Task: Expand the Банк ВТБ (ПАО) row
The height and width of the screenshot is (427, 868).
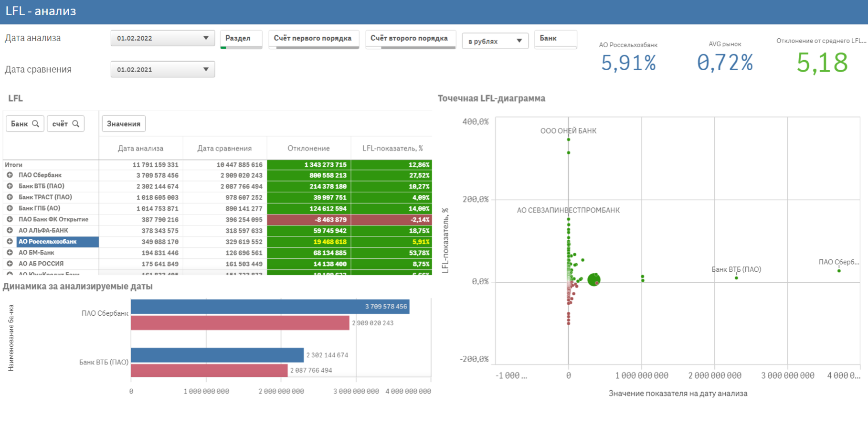Action: point(10,186)
